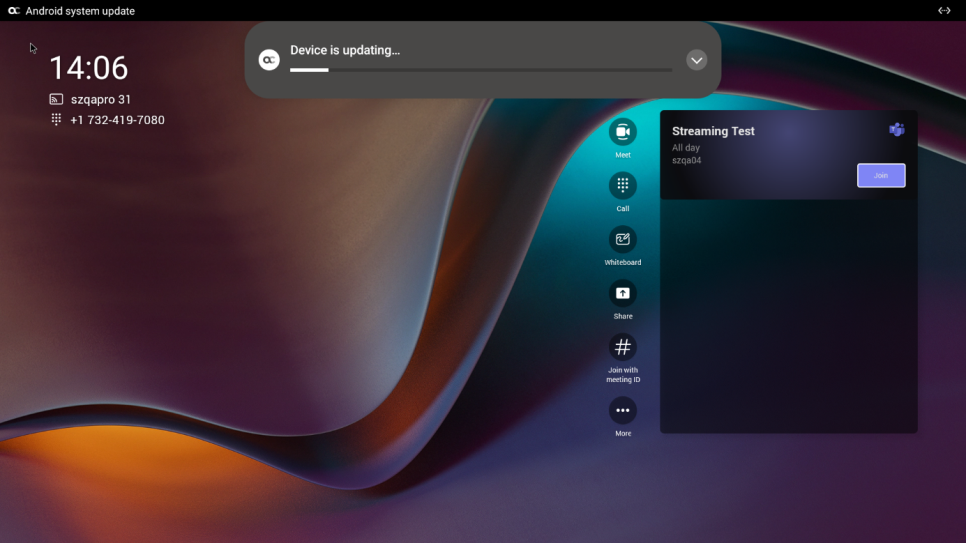
Task: Tap the Share content icon
Action: [x=622, y=293]
